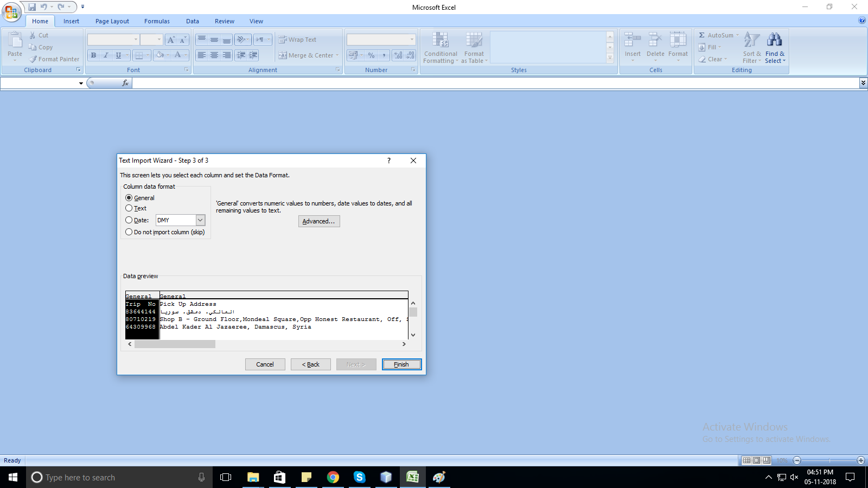This screenshot has height=488, width=868.
Task: Select Do not import column (skip)
Action: pyautogui.click(x=129, y=232)
